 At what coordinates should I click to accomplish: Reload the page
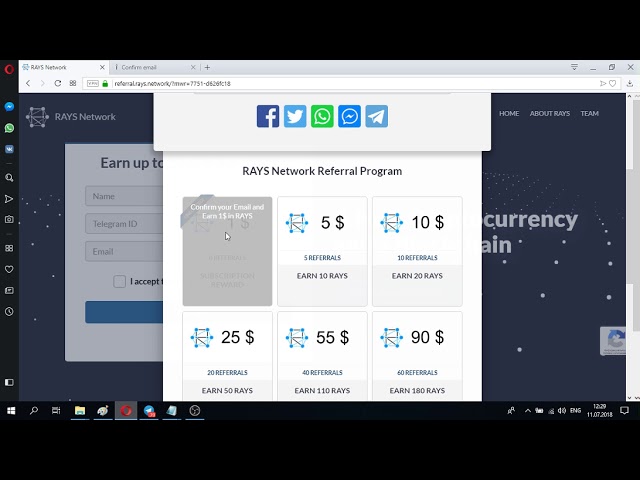coord(58,83)
